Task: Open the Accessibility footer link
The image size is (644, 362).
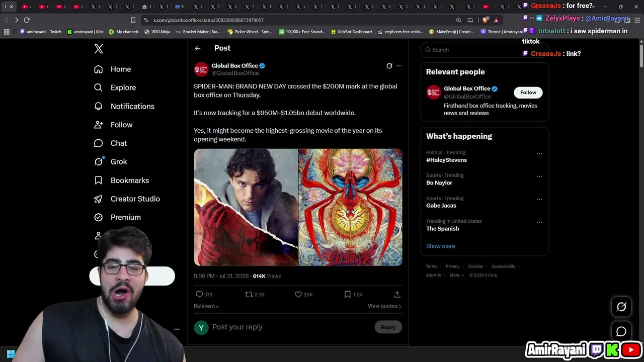Action: [503, 266]
